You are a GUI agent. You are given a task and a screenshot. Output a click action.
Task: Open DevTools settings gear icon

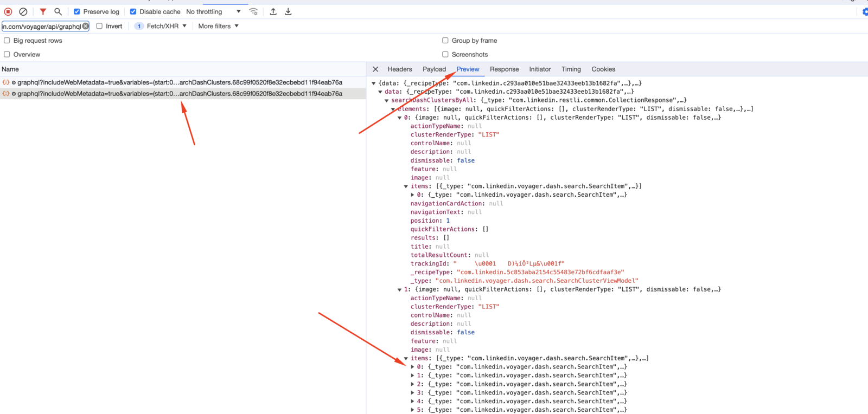865,11
